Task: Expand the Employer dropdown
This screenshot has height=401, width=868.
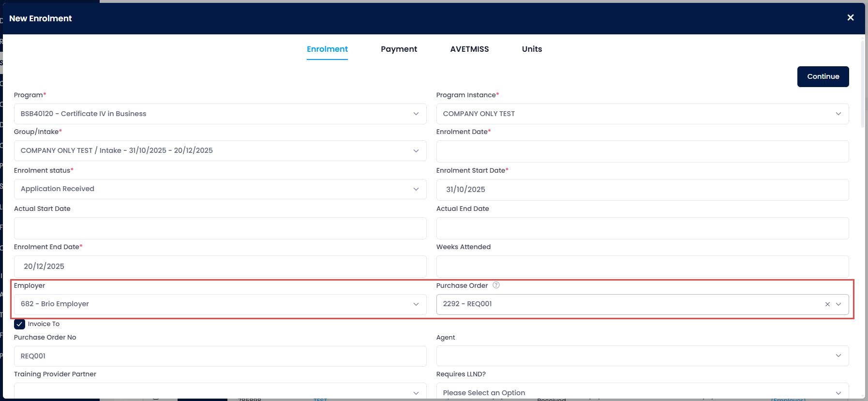Action: [x=220, y=304]
